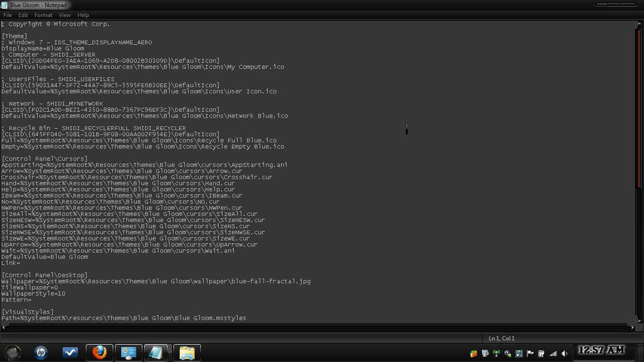This screenshot has height=362, width=644.
Task: Click the '[Theme]' section header
Action: pos(15,36)
